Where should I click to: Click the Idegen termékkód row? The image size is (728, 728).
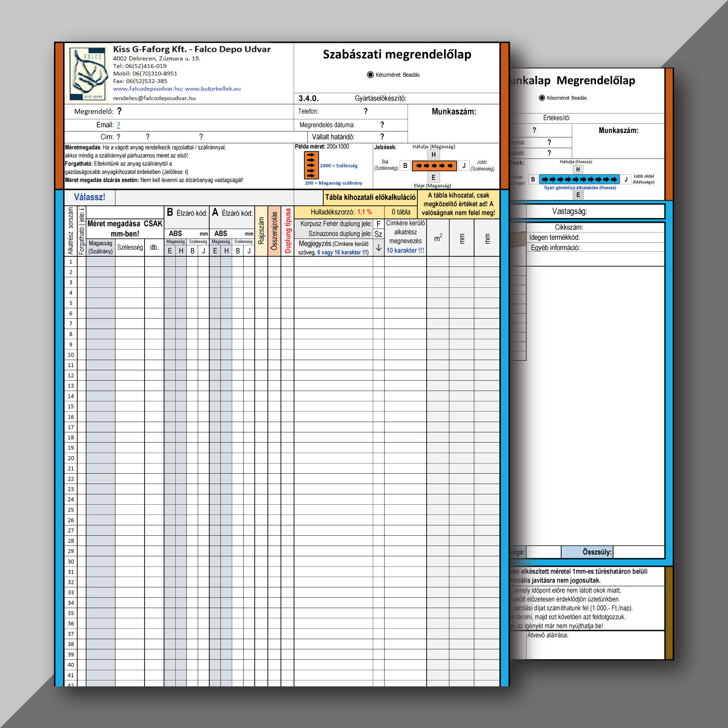[595, 237]
